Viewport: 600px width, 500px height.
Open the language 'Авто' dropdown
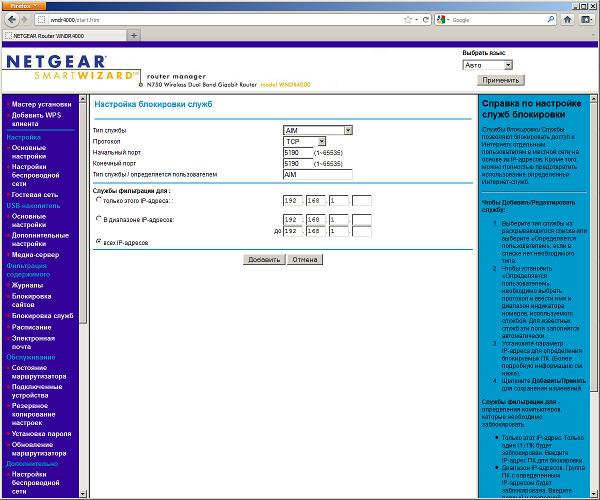click(x=487, y=65)
